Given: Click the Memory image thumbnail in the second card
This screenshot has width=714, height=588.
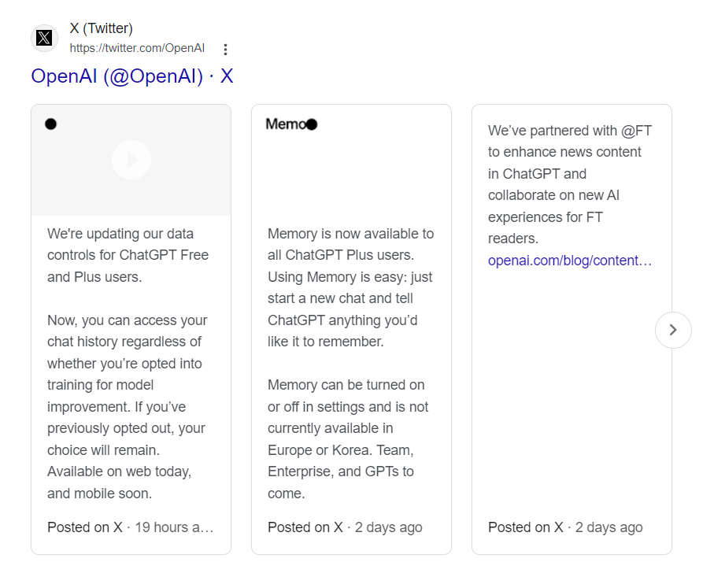Looking at the screenshot, I should 352,161.
